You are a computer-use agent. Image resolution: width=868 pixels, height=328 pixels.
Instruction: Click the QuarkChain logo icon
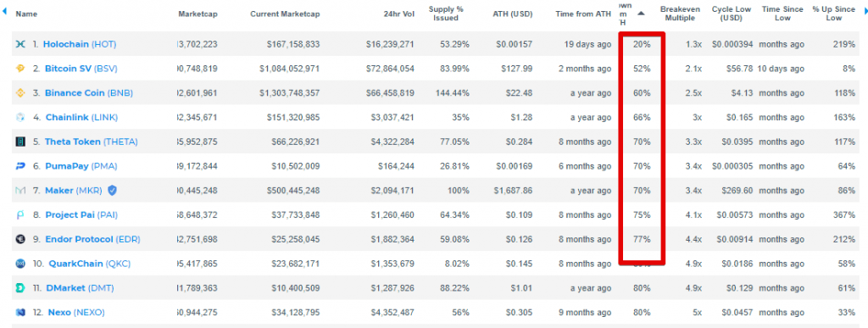coord(20,264)
